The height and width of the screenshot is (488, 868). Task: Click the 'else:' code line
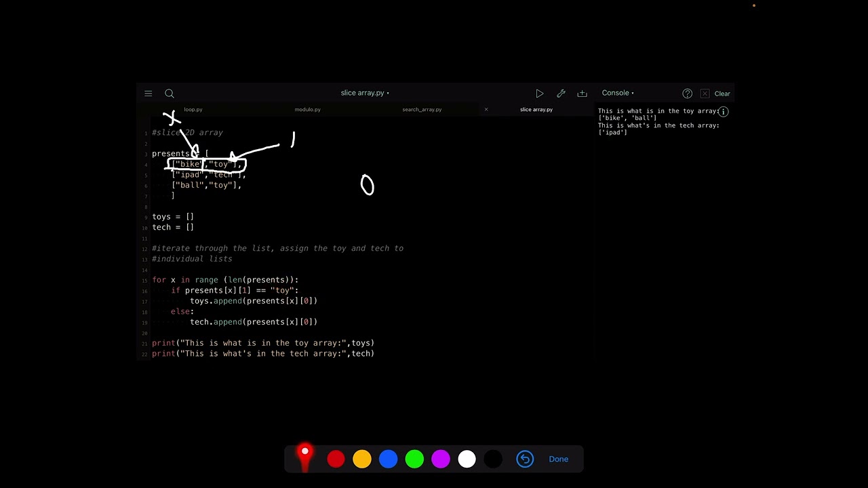pos(182,311)
